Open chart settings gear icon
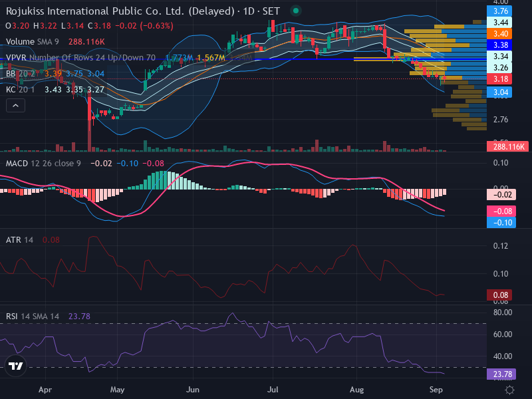 coord(509,390)
